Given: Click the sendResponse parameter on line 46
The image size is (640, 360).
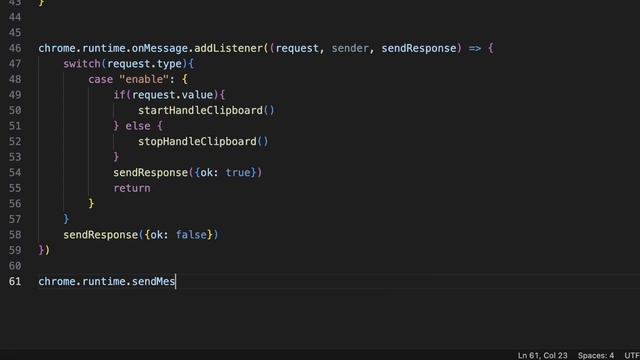Looking at the screenshot, I should 419,48.
